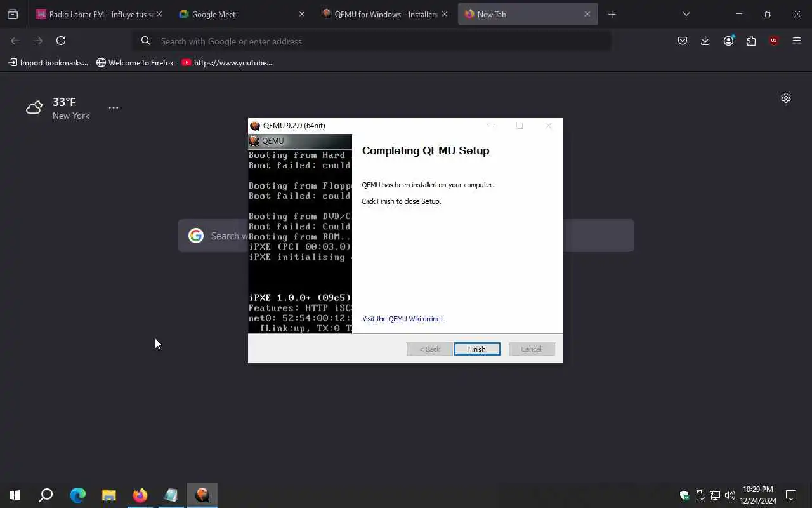Open new tab personalize gear icon
812x508 pixels.
pyautogui.click(x=786, y=98)
